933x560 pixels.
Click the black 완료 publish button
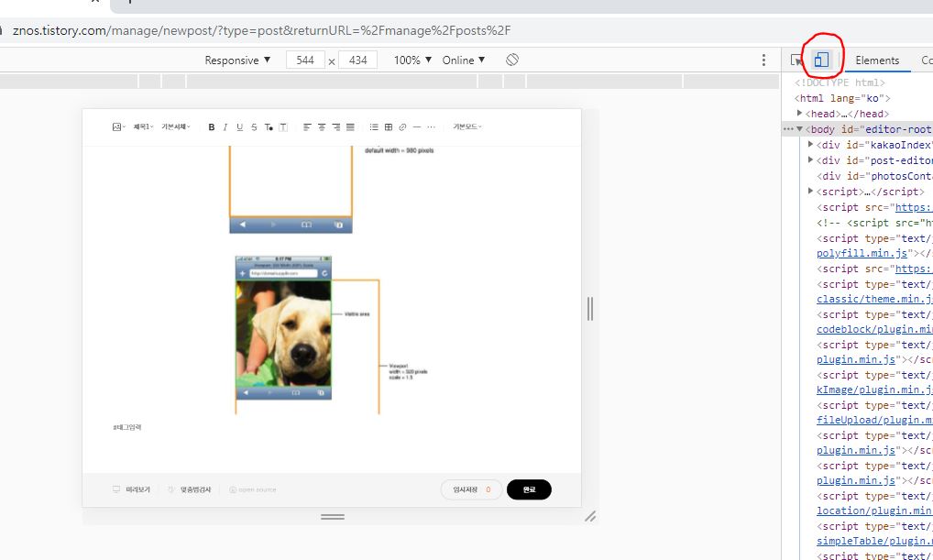pos(529,489)
